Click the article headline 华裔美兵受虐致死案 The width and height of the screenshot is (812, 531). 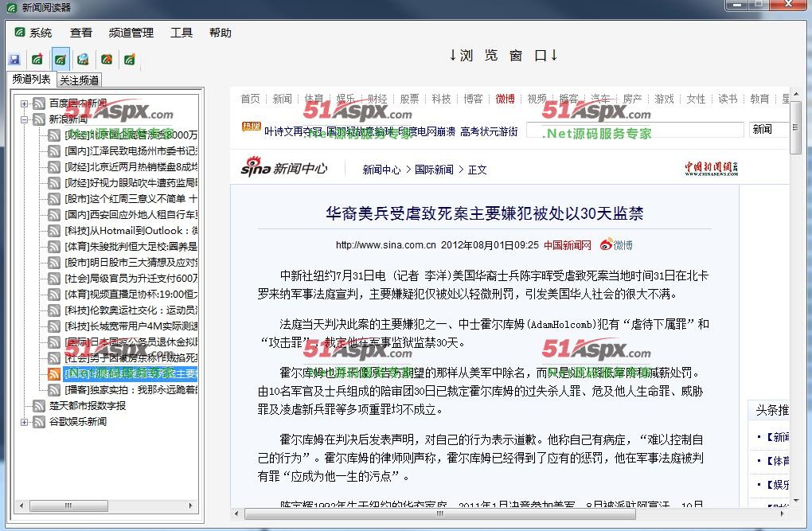(x=484, y=213)
